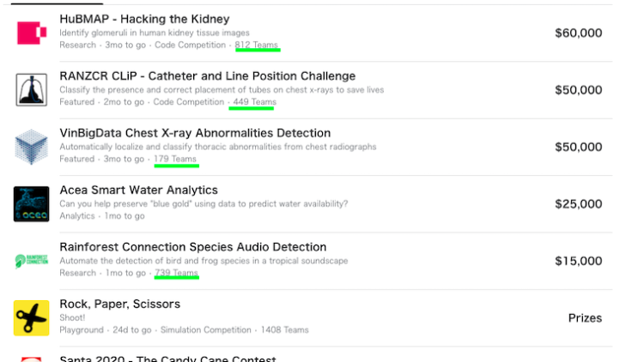Image resolution: width=644 pixels, height=362 pixels.
Task: Click the underlined 812 Teams text
Action: pos(257,45)
